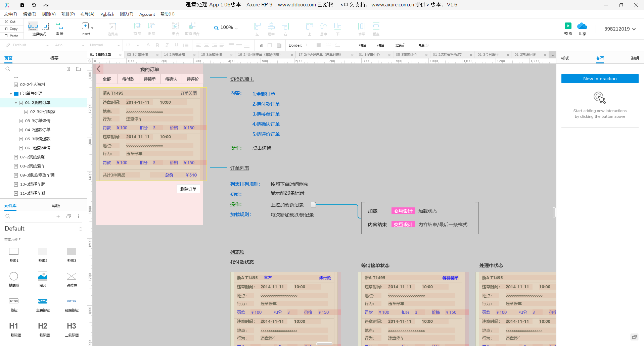Click add folder icon in Pages panel
644x346 pixels.
coord(78,69)
